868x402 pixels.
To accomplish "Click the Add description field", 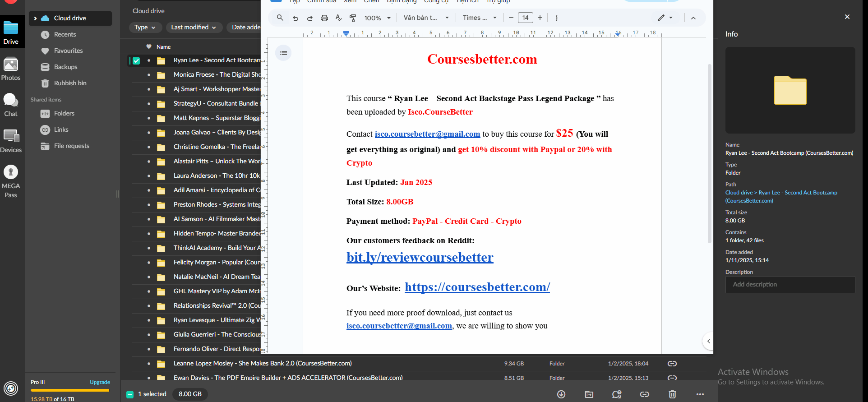I will coord(790,285).
